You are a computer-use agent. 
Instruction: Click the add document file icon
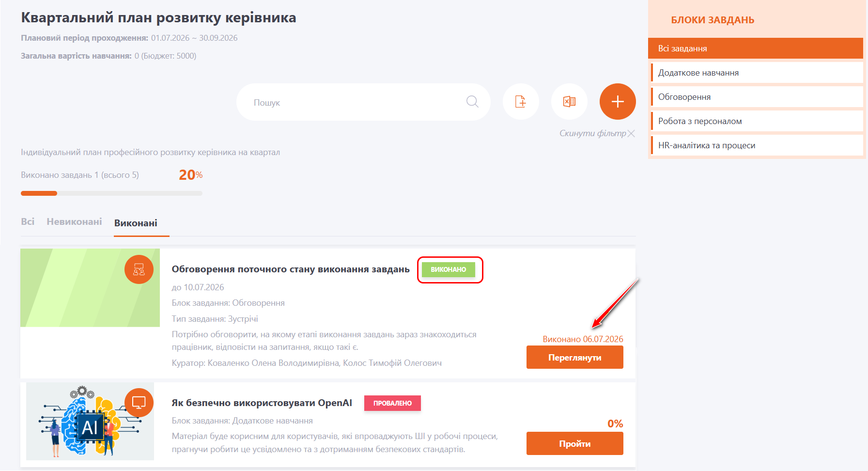click(521, 102)
